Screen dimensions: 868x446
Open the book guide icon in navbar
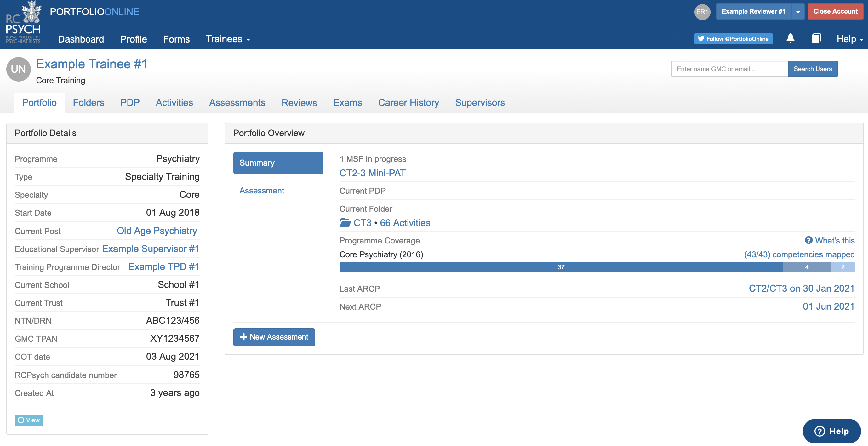816,38
